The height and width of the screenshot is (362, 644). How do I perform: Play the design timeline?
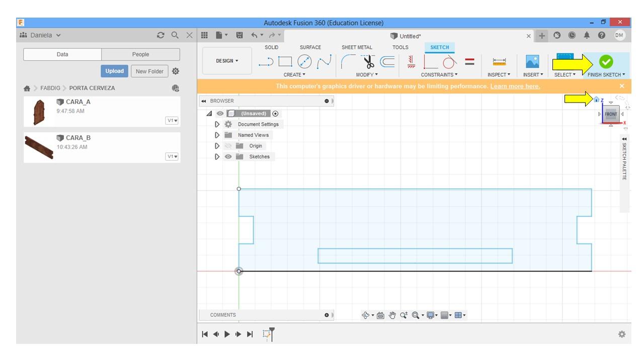click(x=227, y=334)
